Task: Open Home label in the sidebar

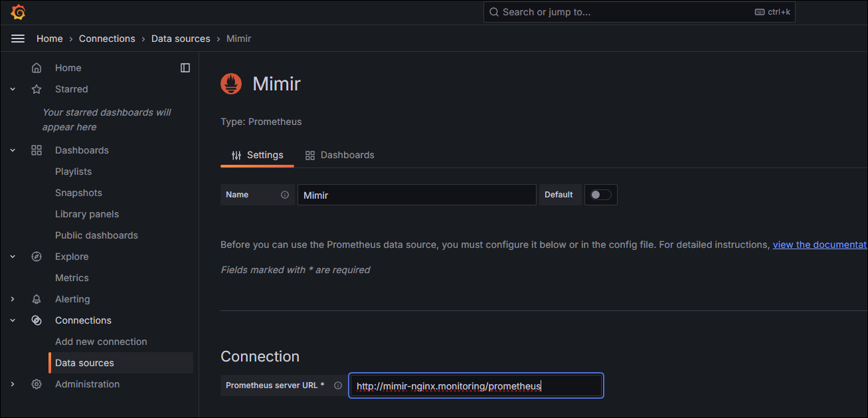Action: tap(68, 68)
